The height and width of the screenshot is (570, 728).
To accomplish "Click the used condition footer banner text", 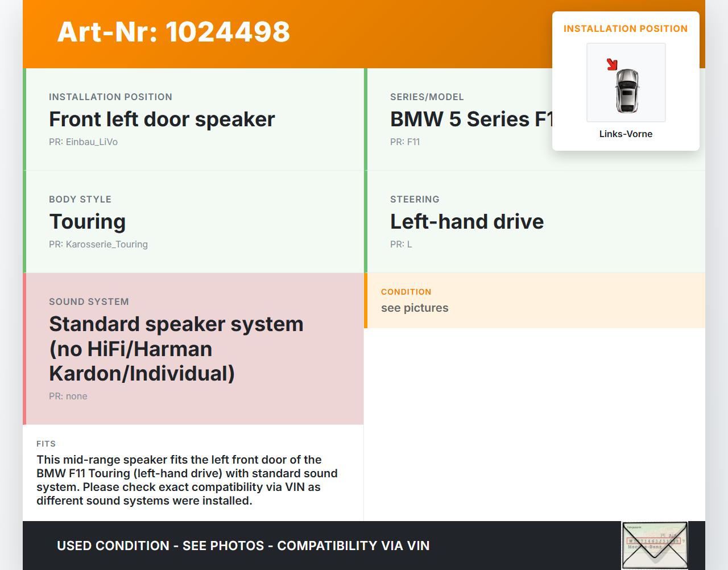I will point(243,546).
